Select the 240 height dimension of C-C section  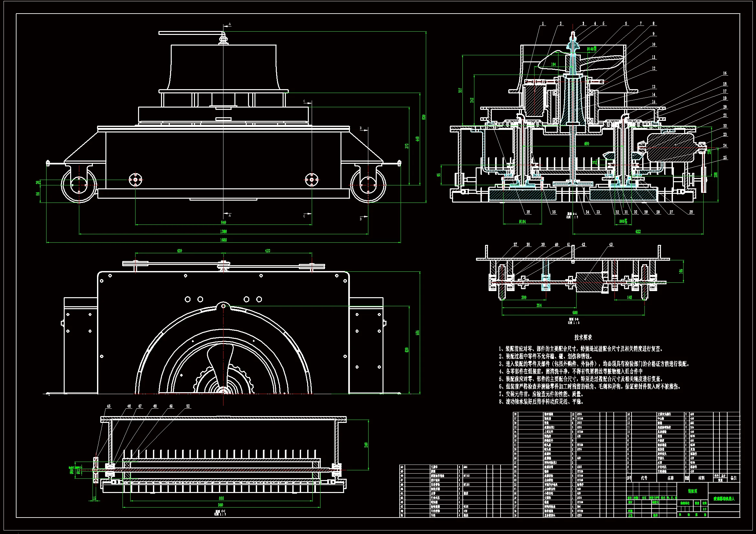(366, 445)
